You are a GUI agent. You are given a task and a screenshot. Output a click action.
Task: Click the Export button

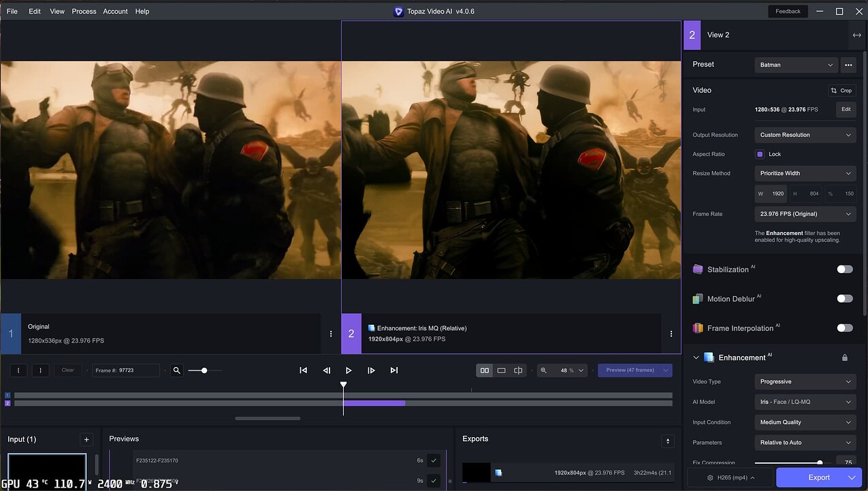820,477
